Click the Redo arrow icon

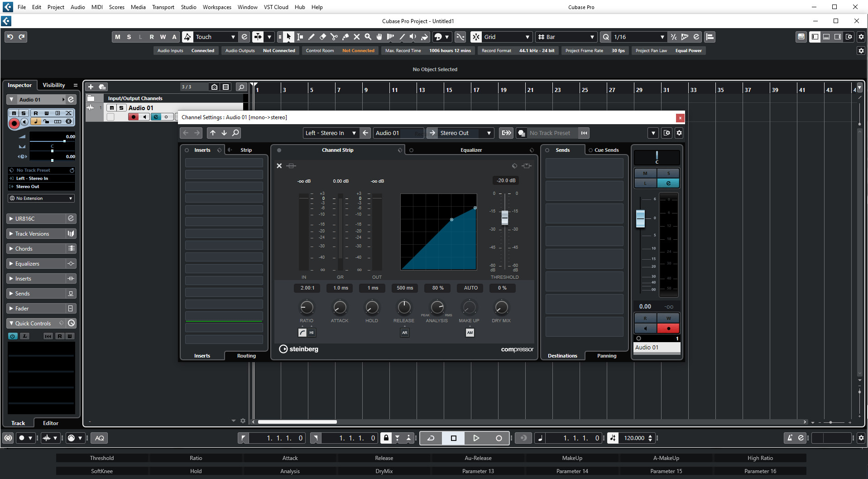[22, 37]
